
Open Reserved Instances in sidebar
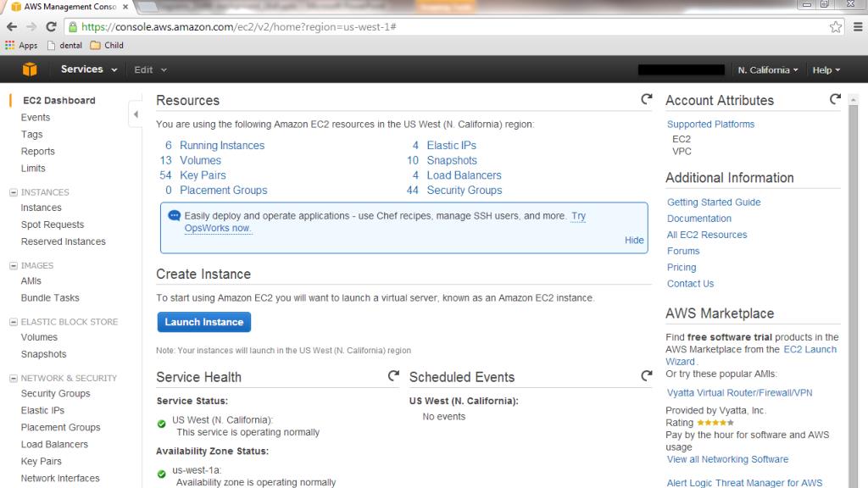(63, 241)
